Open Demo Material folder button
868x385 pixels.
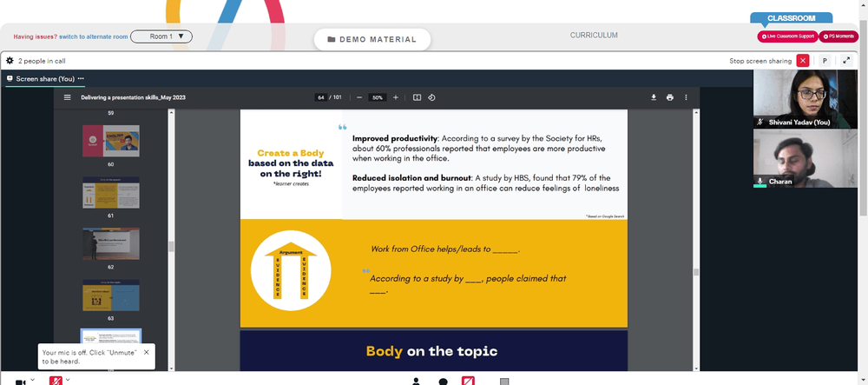tap(372, 39)
